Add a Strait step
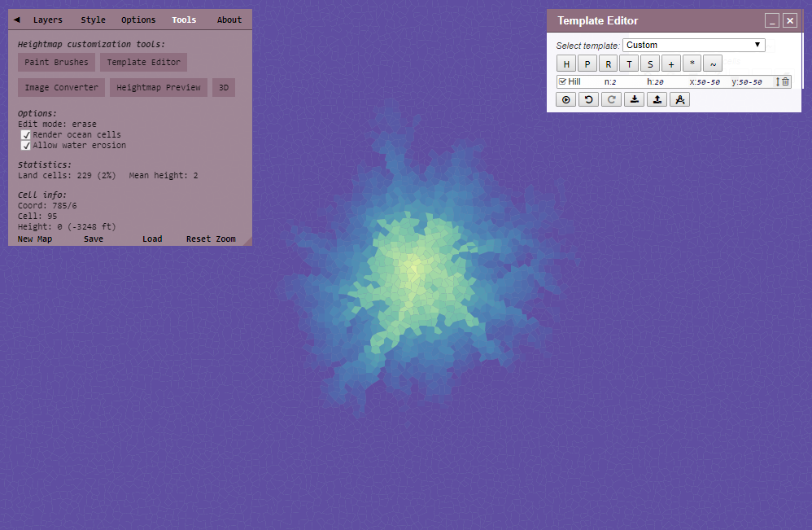 coord(649,64)
